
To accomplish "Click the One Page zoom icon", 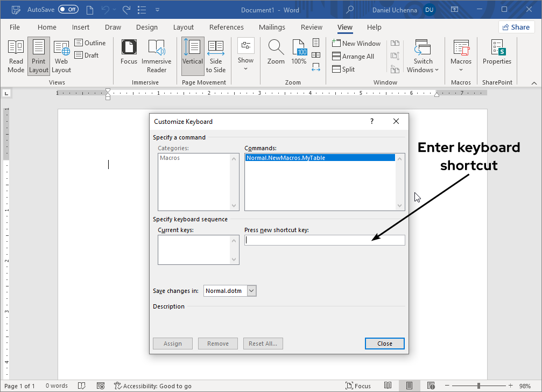I will coord(315,43).
